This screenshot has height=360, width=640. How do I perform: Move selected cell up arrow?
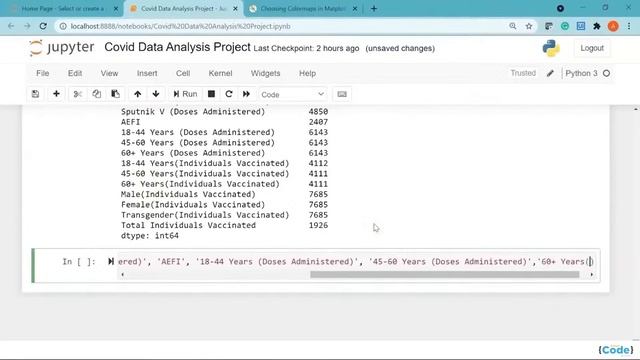pos(138,94)
